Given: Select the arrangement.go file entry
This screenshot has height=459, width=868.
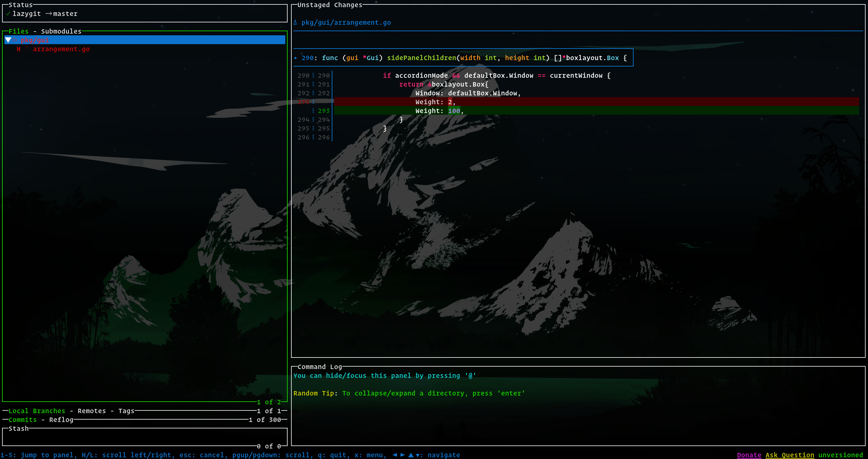Looking at the screenshot, I should (x=61, y=49).
